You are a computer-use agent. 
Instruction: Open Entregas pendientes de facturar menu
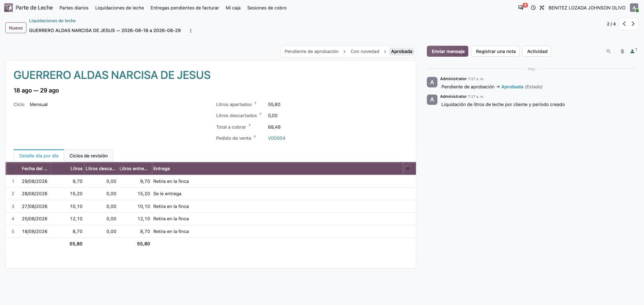tap(185, 8)
